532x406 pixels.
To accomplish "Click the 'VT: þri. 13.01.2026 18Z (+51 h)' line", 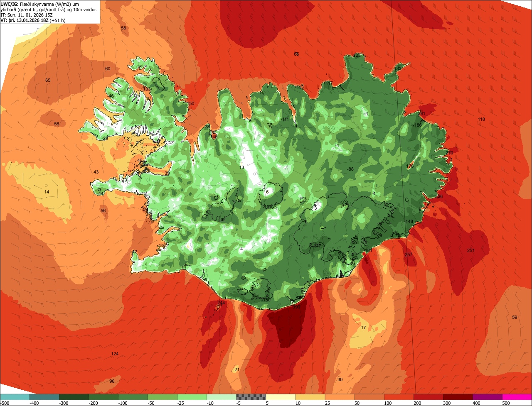I will 33,20.
